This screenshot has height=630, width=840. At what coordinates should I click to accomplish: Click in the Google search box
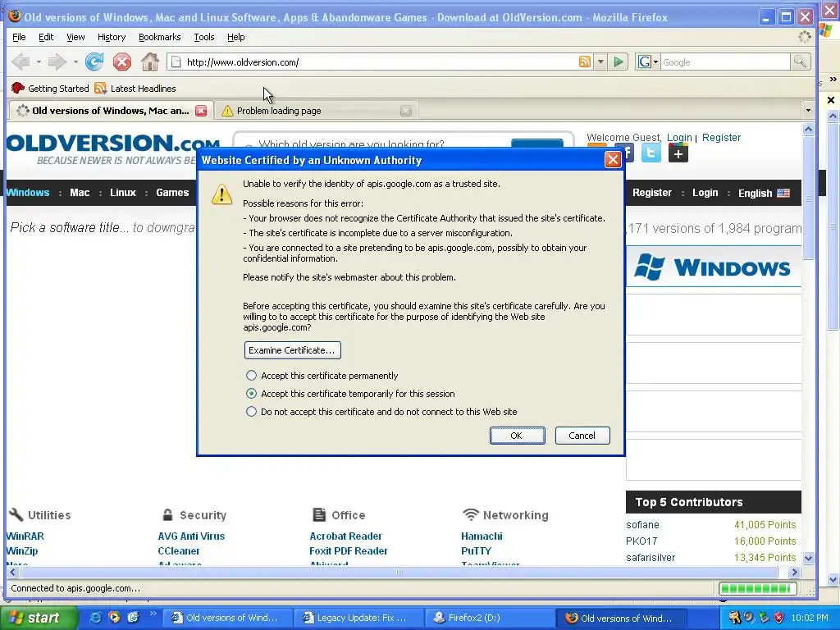[725, 62]
